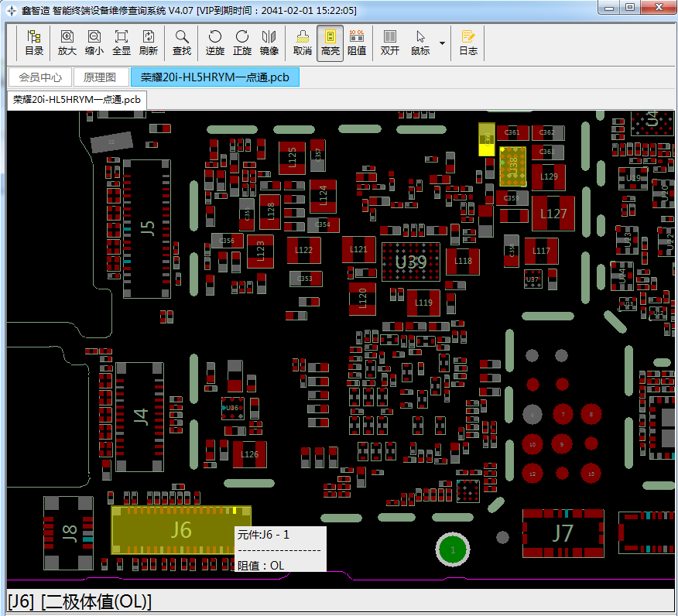Select the blue 荣耀20i-HL5HRYM一点通.pcb tab
Screen dimensions: 678x616
pyautogui.click(x=215, y=77)
